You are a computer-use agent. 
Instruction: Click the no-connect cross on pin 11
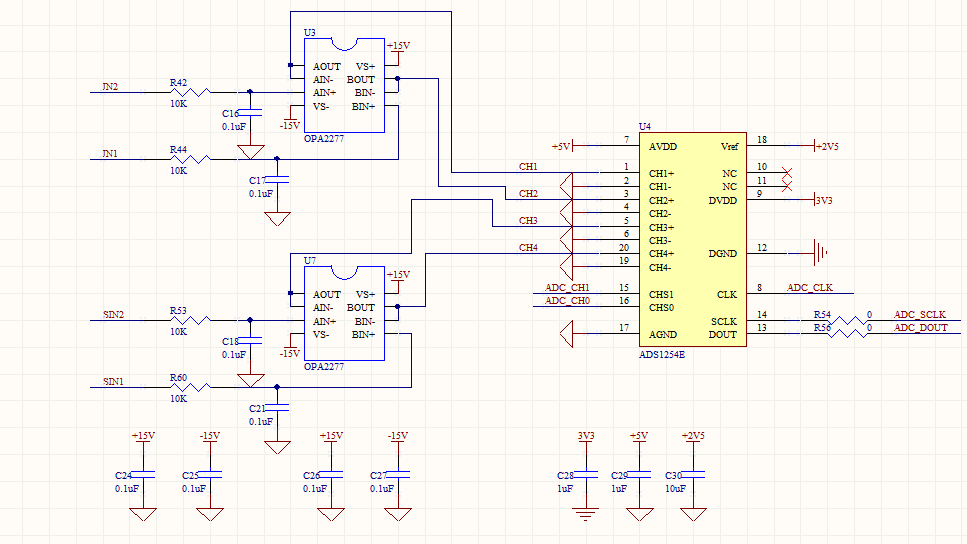pyautogui.click(x=786, y=186)
